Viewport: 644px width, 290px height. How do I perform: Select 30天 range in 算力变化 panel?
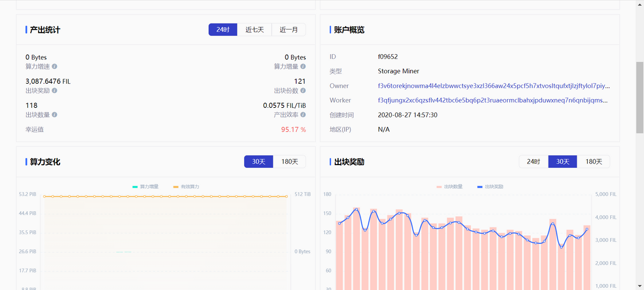tap(259, 162)
